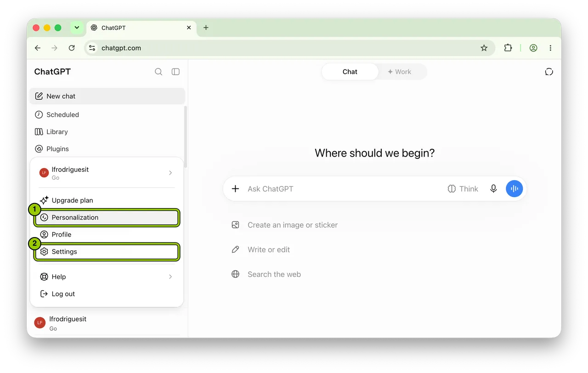The image size is (588, 373).
Task: Launch voice mode with the blue waveform button
Action: [514, 189]
